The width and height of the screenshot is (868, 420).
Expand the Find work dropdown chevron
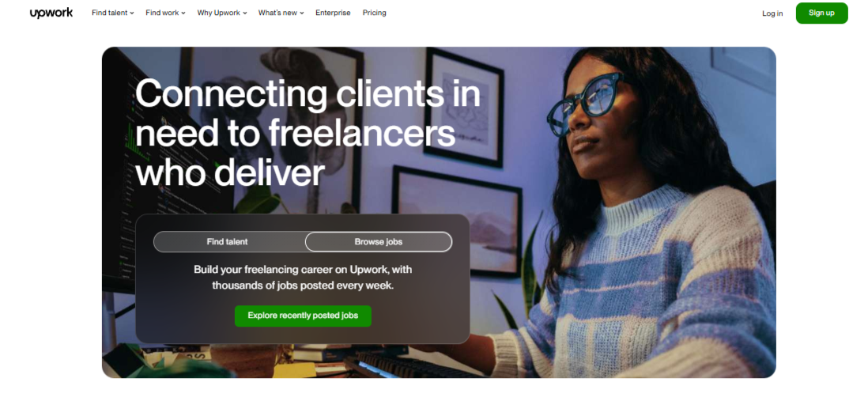click(183, 13)
